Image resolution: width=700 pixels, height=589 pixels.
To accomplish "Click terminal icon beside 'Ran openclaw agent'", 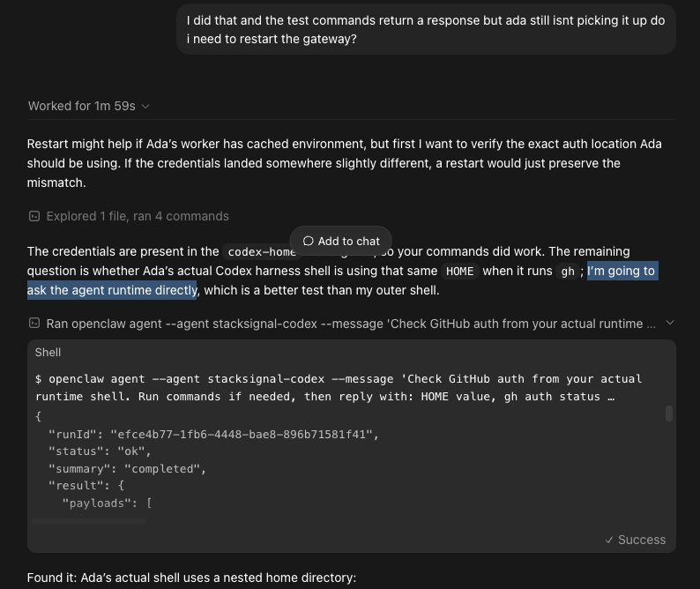I will (34, 323).
